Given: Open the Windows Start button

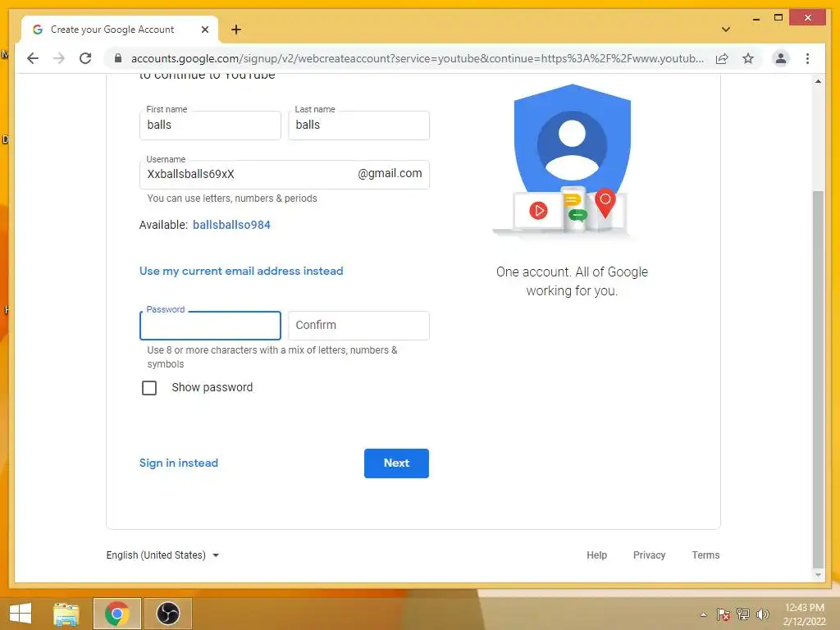Looking at the screenshot, I should point(20,614).
